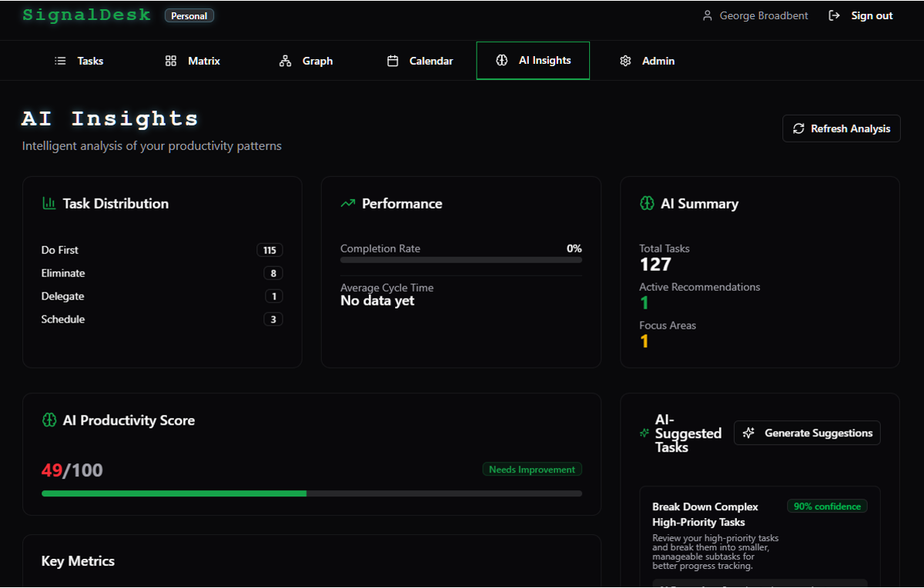Click the Calendar icon in navigation
Screen dimensions: 924x588
[x=393, y=61]
